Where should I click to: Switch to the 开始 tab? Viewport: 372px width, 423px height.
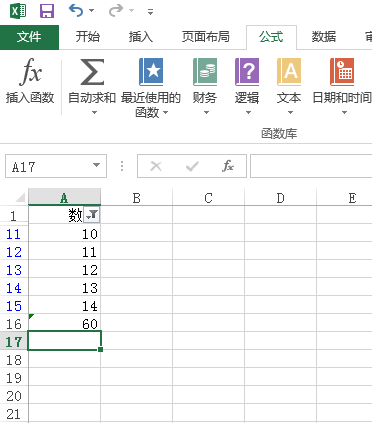pos(87,37)
